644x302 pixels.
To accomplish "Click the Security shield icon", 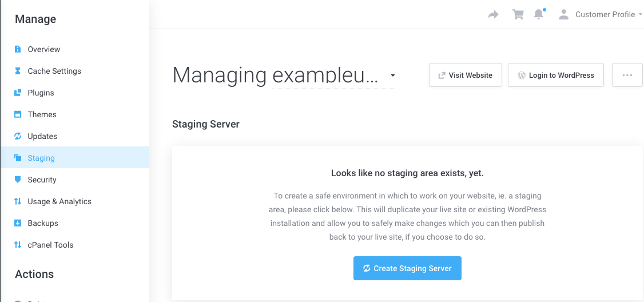I will point(18,180).
